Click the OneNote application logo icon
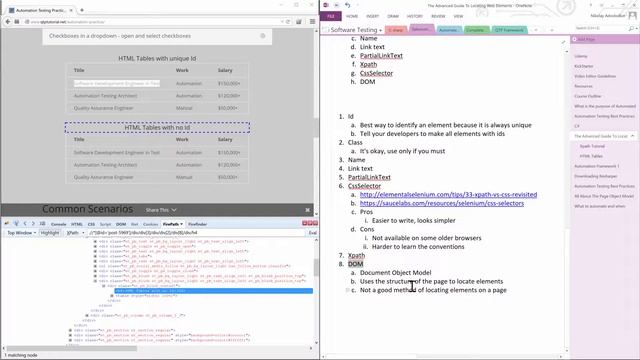 (x=326, y=5)
